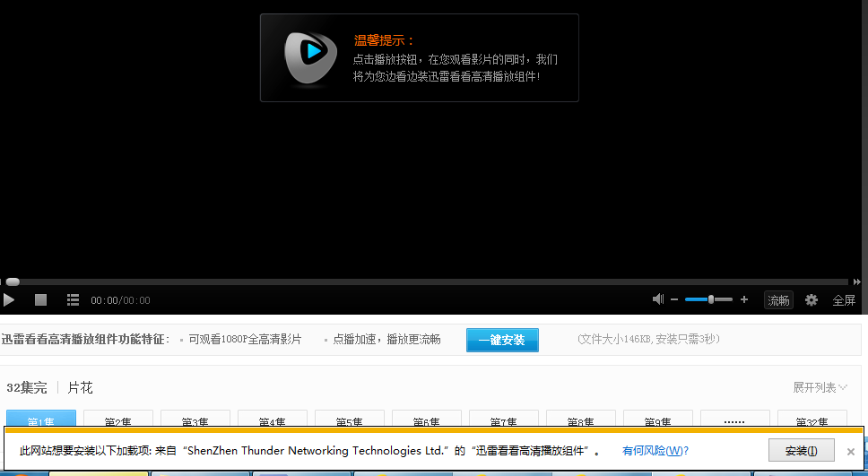The image size is (868, 476).
Task: Select the 片花 tab
Action: point(80,387)
